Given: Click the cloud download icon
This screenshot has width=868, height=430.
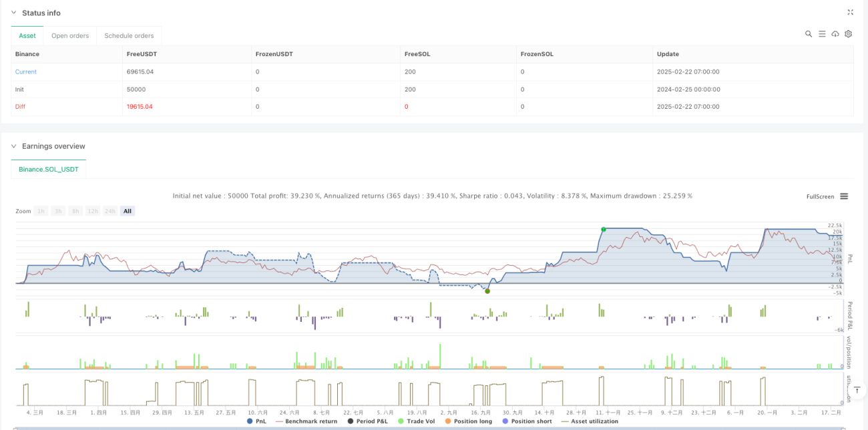Looking at the screenshot, I should click(x=835, y=33).
